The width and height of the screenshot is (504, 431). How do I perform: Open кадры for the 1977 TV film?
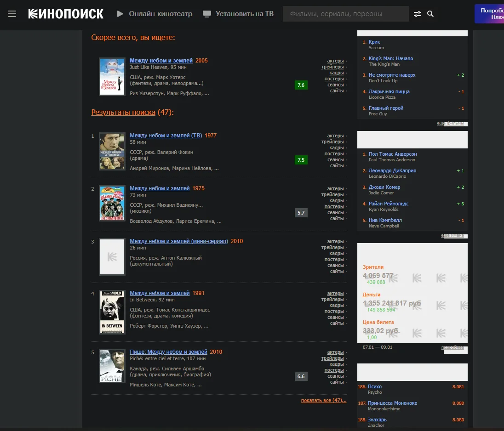coord(336,148)
